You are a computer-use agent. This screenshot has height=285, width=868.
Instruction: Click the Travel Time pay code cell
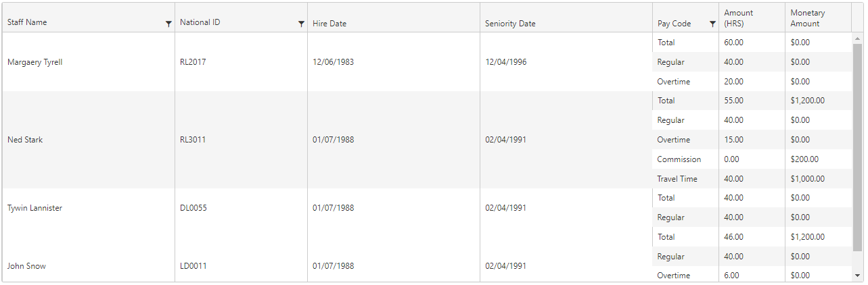click(x=677, y=179)
